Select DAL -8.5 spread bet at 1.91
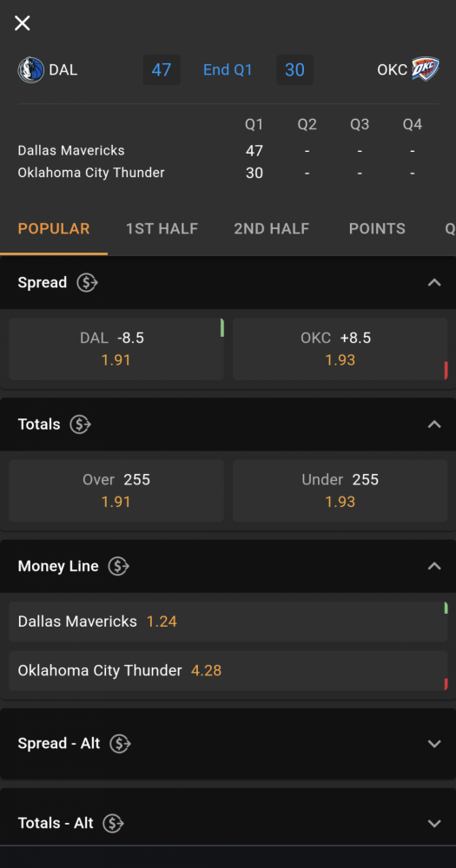The image size is (456, 868). coord(116,349)
